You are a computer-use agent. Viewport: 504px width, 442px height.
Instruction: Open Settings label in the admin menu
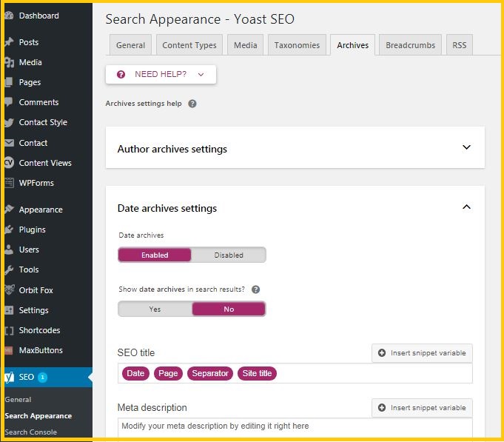[x=34, y=310]
